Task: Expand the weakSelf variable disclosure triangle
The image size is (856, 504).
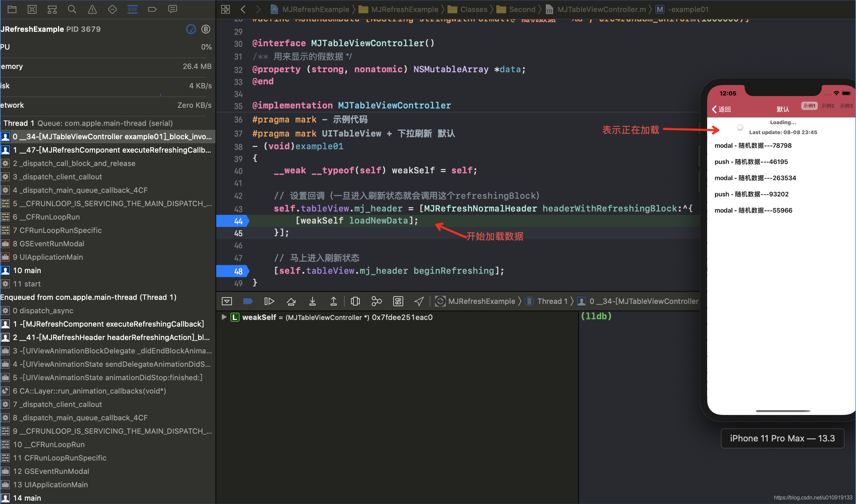Action: click(x=224, y=317)
